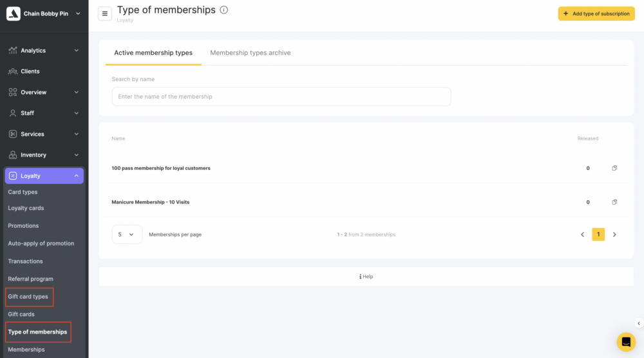Open the Chain Bobby Pin account dropdown
The height and width of the screenshot is (358, 644).
pyautogui.click(x=78, y=14)
